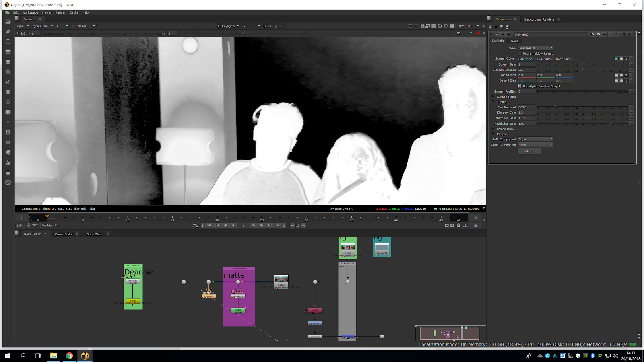This screenshot has height=362, width=644.
Task: Switch to the Curve Editor tab
Action: 64,234
